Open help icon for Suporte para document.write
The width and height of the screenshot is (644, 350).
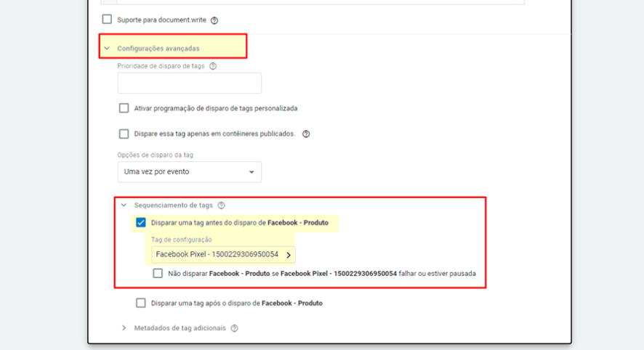[x=214, y=20]
